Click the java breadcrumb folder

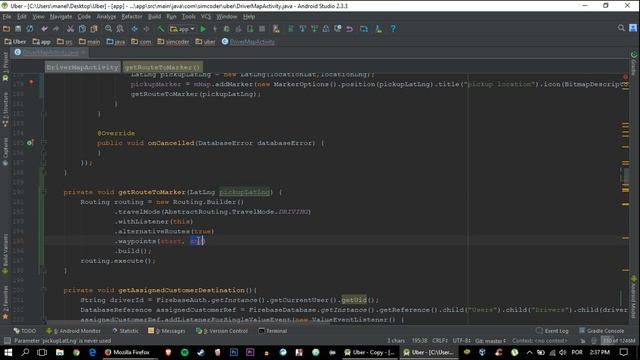coord(116,42)
